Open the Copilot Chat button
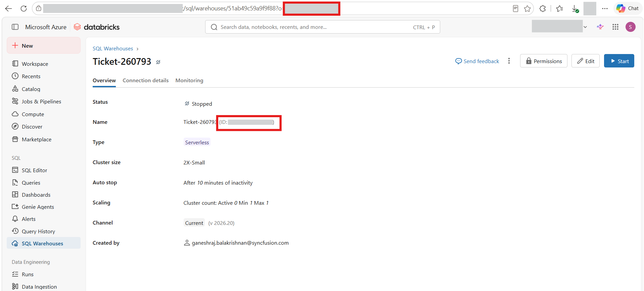The image size is (644, 291). click(627, 8)
